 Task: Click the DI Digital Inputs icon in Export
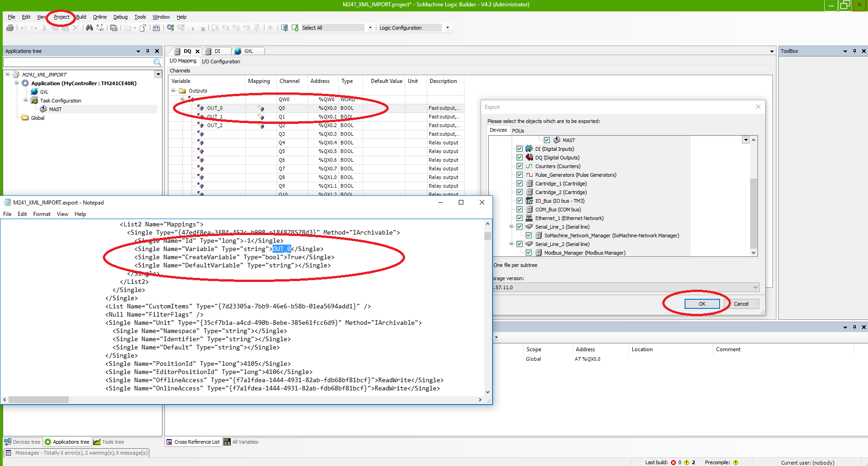(529, 149)
